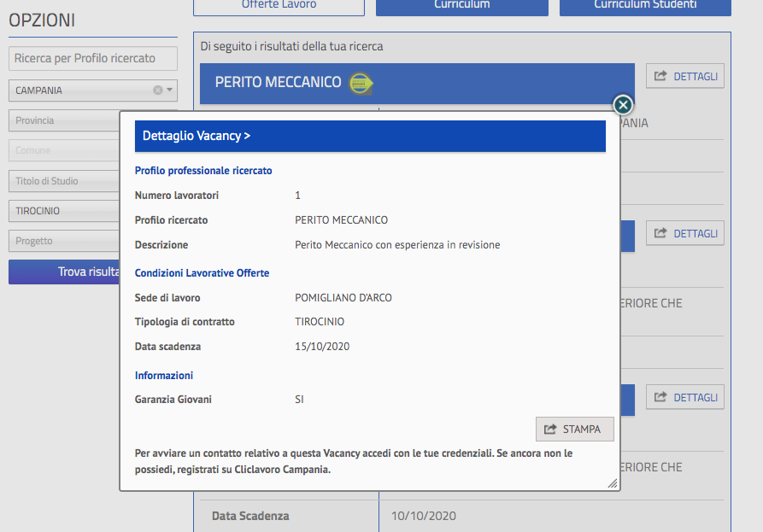Viewport: 763px width, 532px height.
Task: Click the Condizioni Lavorative Offerte heading
Action: click(x=202, y=273)
